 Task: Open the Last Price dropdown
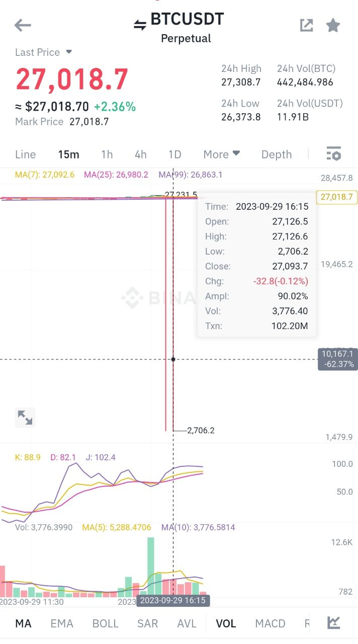[44, 52]
